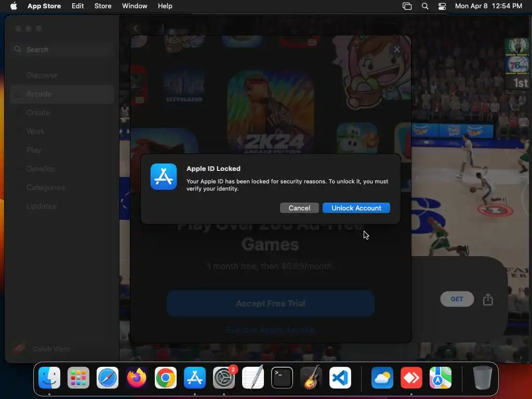The image size is (532, 399).
Task: Select Discover in the sidebar
Action: click(62, 75)
